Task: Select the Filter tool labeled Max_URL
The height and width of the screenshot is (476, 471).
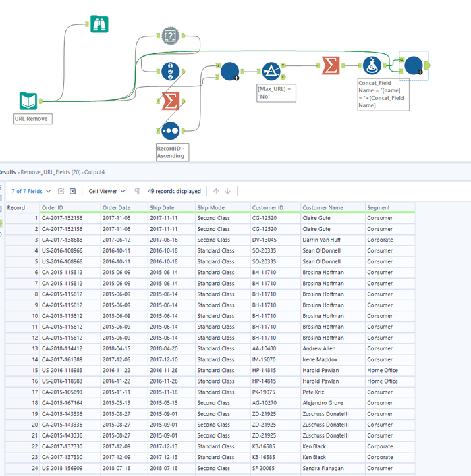Action: point(271,72)
